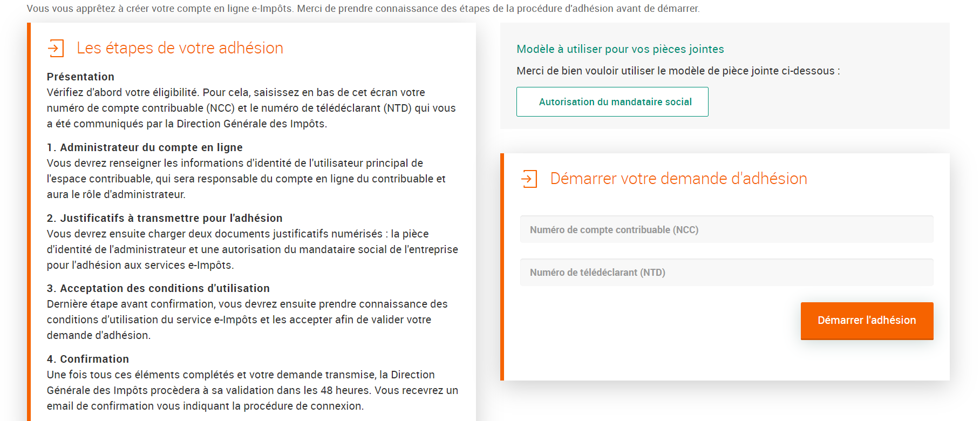Click "3. Acceptation des conditions d'utilisation"

tap(158, 288)
